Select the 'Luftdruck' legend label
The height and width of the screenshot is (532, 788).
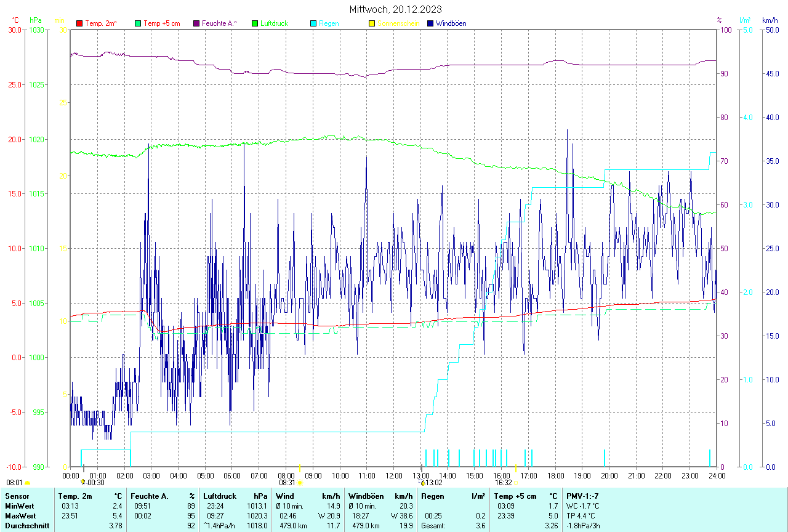(275, 23)
